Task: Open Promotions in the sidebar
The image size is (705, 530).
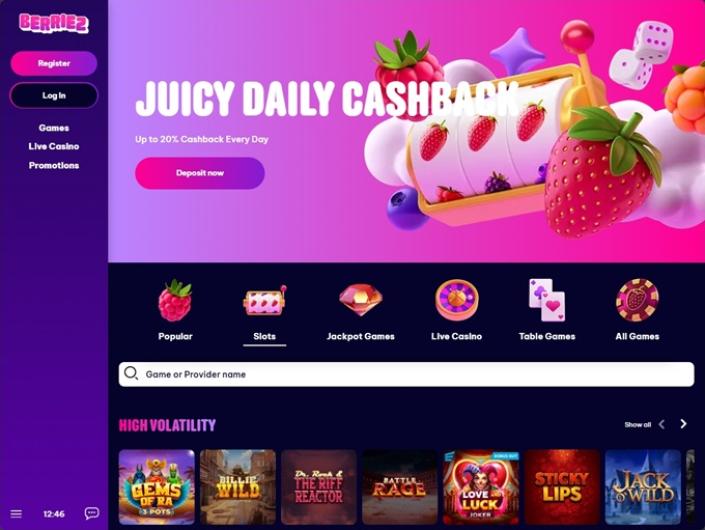Action: click(54, 165)
